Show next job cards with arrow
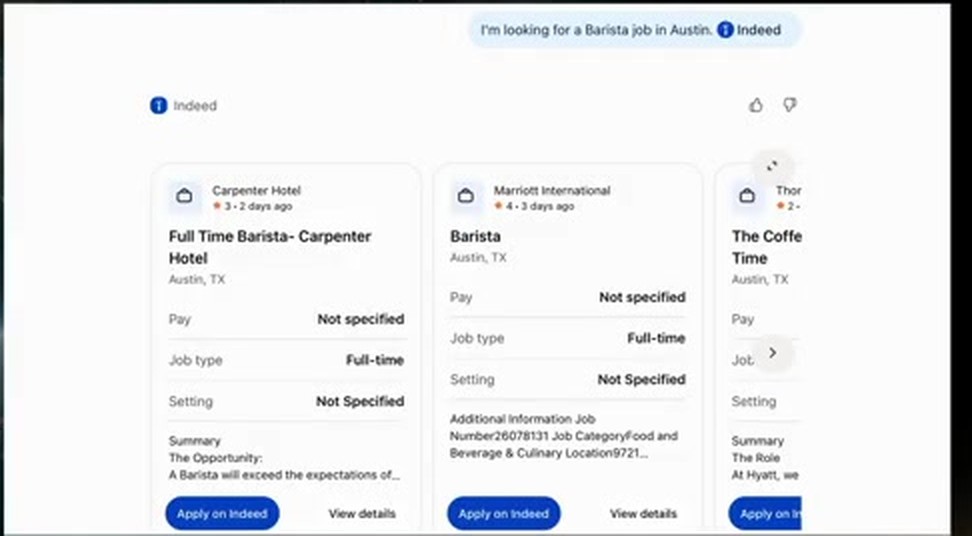The image size is (972, 536). pyautogui.click(x=772, y=353)
